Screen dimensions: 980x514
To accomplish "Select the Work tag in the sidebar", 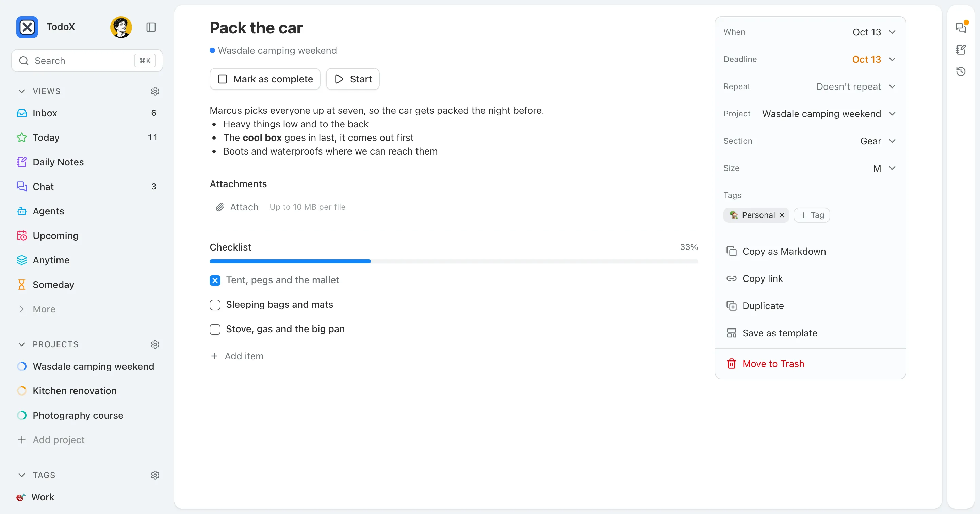I will click(x=87, y=497).
